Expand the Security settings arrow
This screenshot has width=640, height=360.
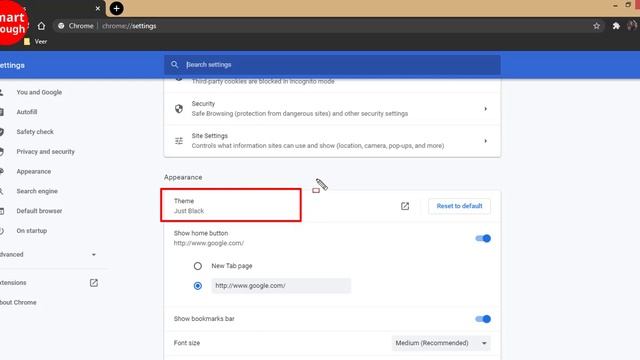485,109
